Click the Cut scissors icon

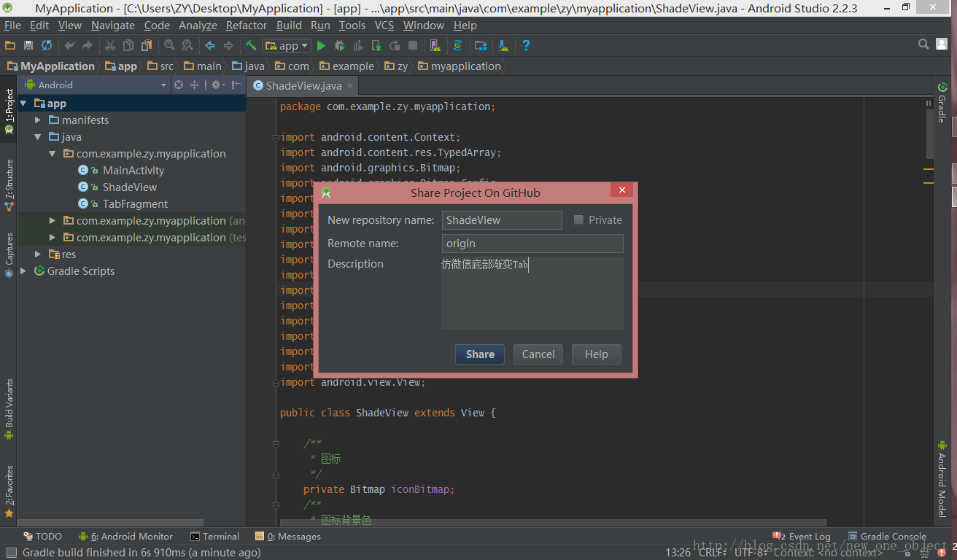[x=110, y=45]
